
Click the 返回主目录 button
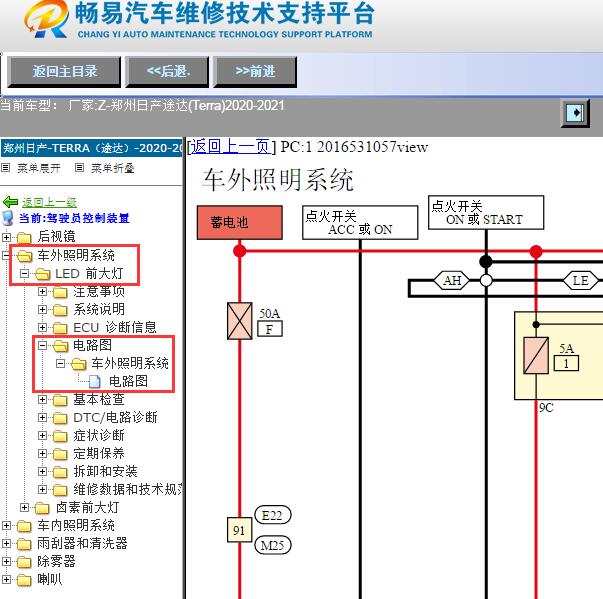point(64,72)
